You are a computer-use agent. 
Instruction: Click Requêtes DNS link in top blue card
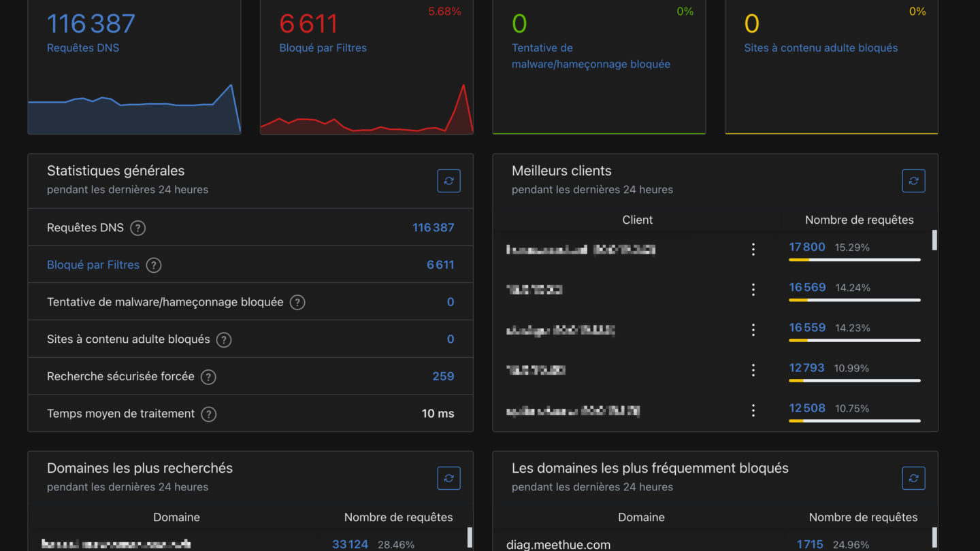pyautogui.click(x=83, y=48)
